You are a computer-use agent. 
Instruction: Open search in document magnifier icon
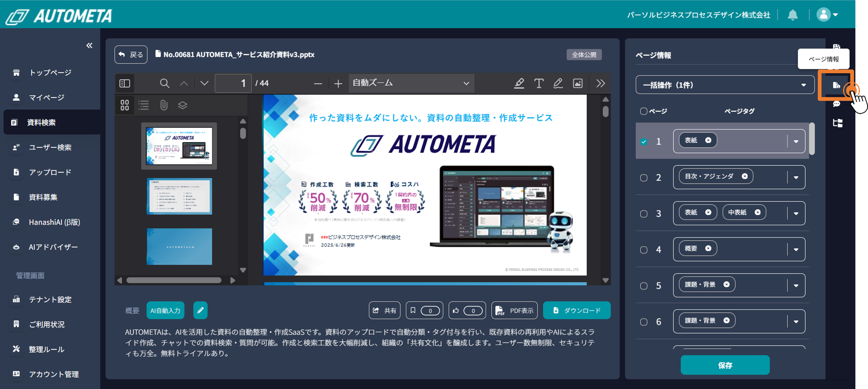pos(164,83)
